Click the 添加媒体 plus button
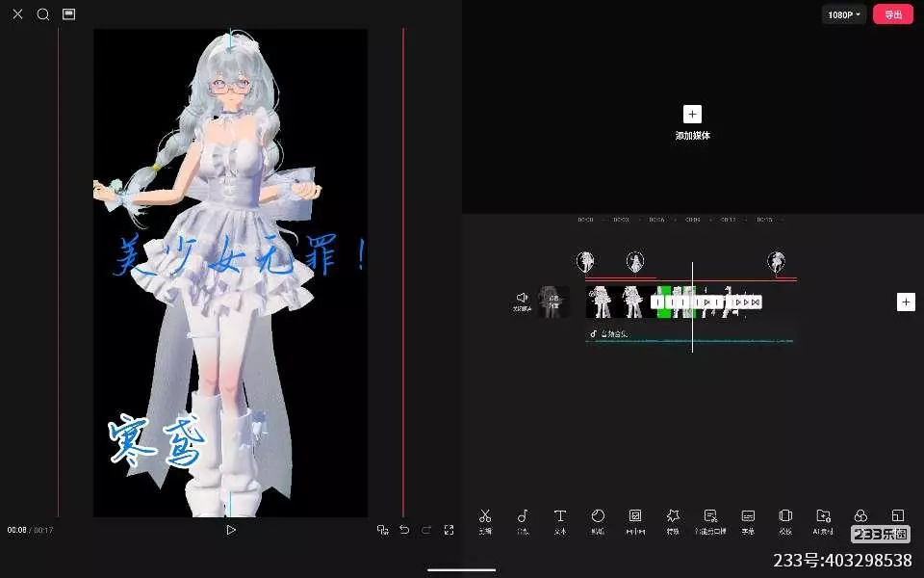This screenshot has width=924, height=578. tap(692, 115)
